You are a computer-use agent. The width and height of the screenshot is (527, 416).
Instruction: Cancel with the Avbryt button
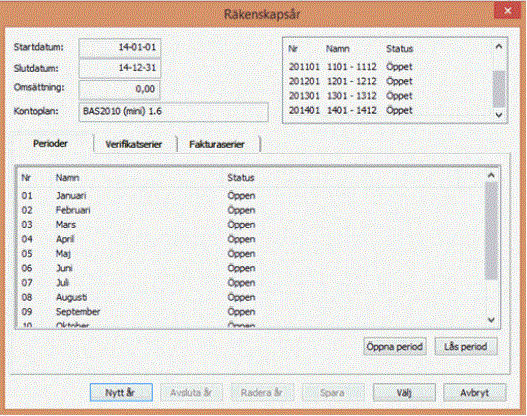(x=475, y=392)
